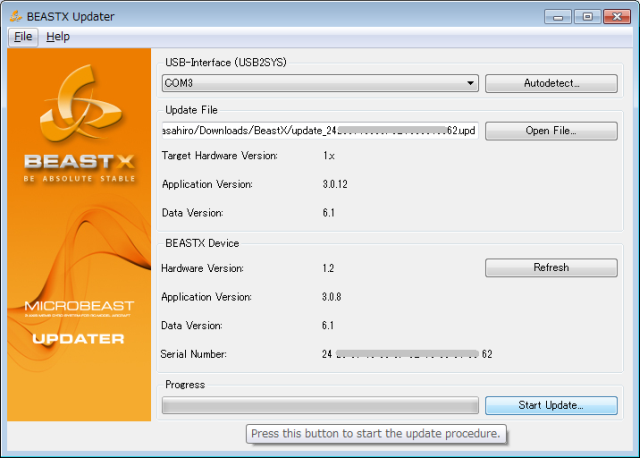Refresh the BEASTX device info

551,268
